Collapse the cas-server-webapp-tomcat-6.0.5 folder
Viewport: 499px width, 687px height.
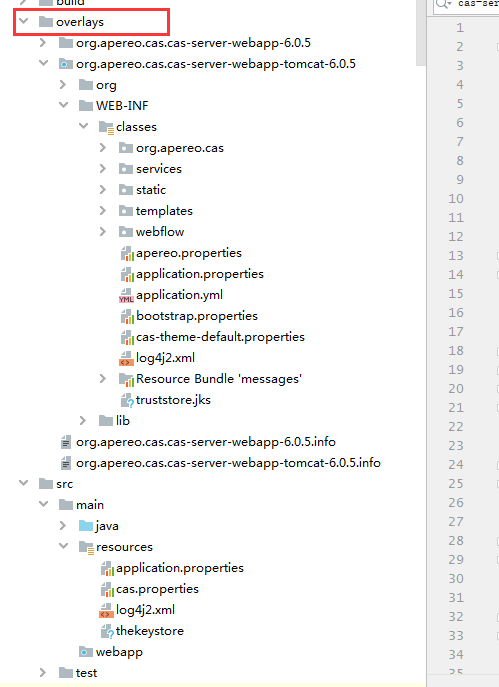(x=43, y=64)
